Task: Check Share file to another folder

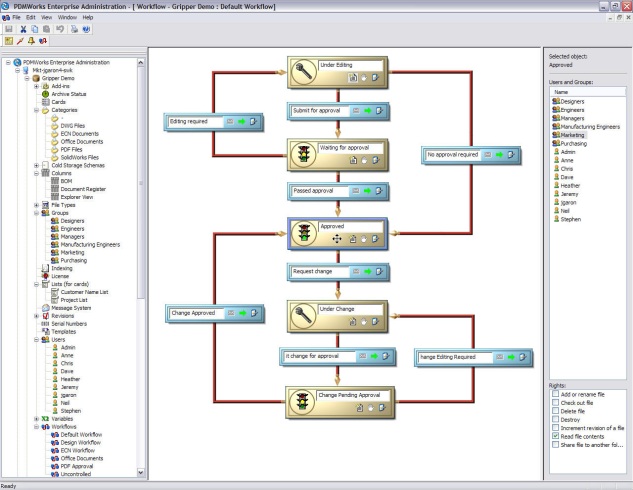Action: coord(555,444)
